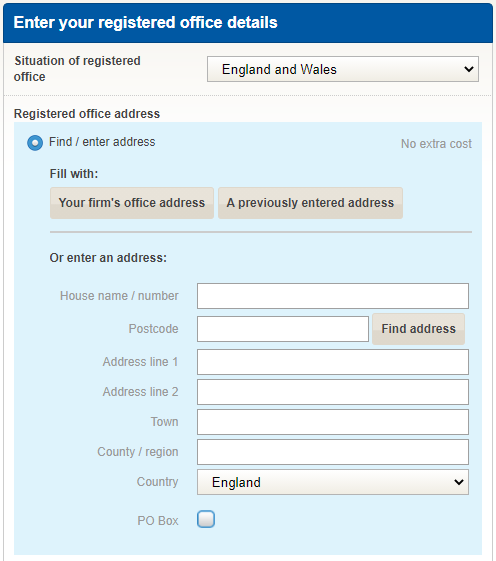Click the PO Box label text
This screenshot has width=496, height=561.
coord(158,521)
